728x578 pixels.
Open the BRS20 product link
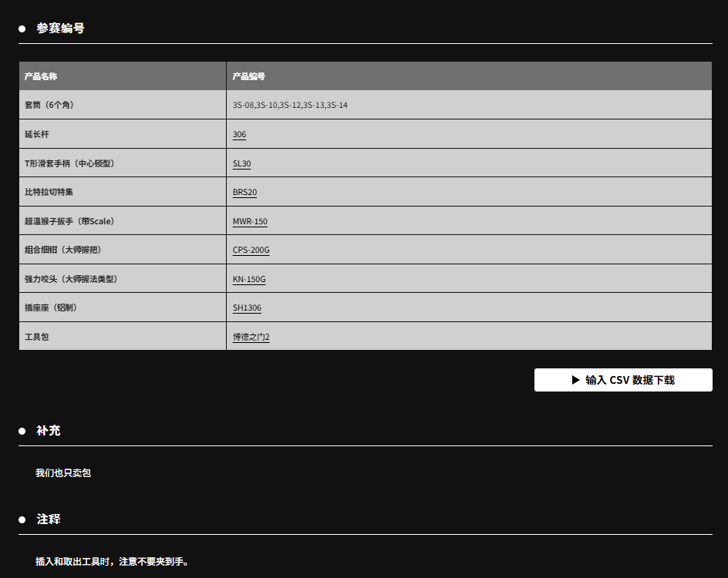244,192
